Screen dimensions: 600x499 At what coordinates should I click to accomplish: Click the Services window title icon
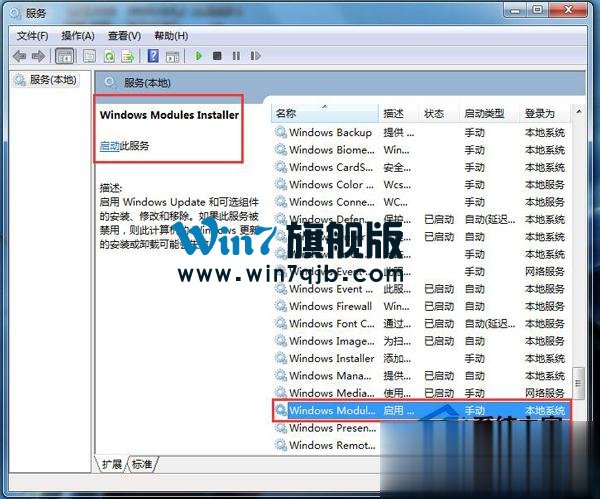tap(16, 13)
